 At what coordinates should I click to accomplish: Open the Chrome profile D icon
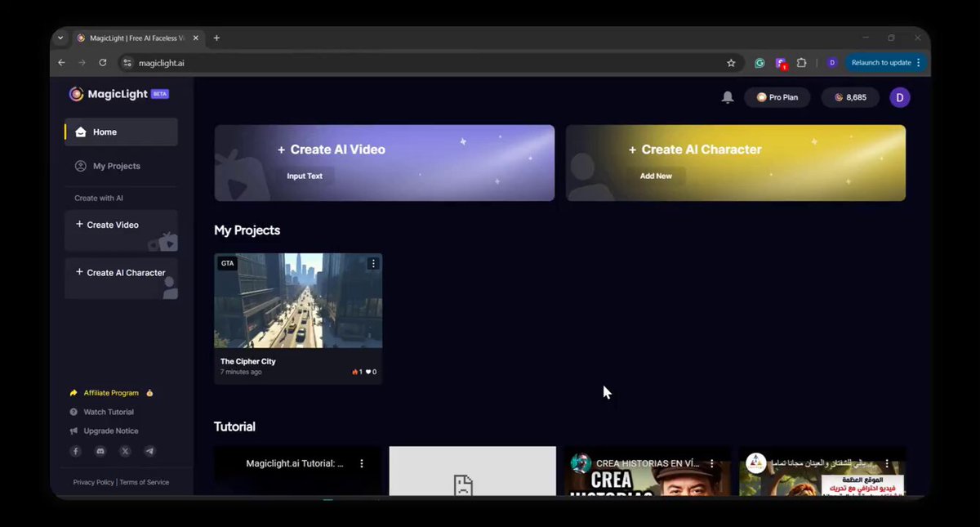tap(832, 63)
